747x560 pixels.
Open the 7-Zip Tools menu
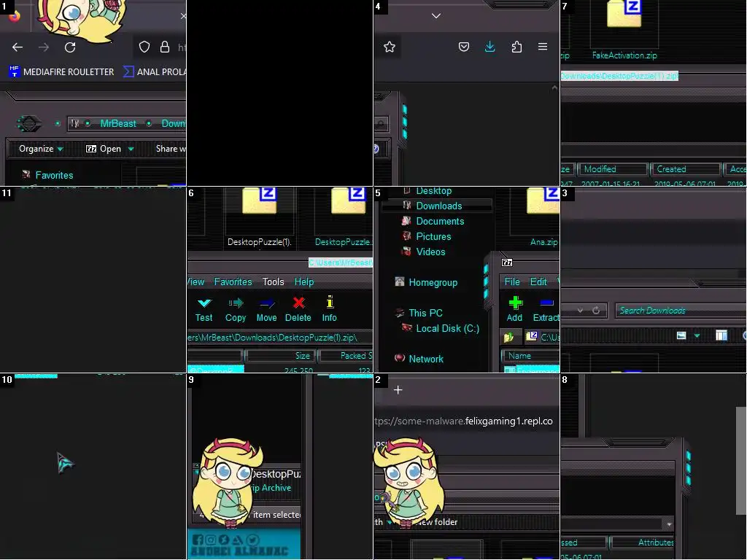(x=274, y=281)
